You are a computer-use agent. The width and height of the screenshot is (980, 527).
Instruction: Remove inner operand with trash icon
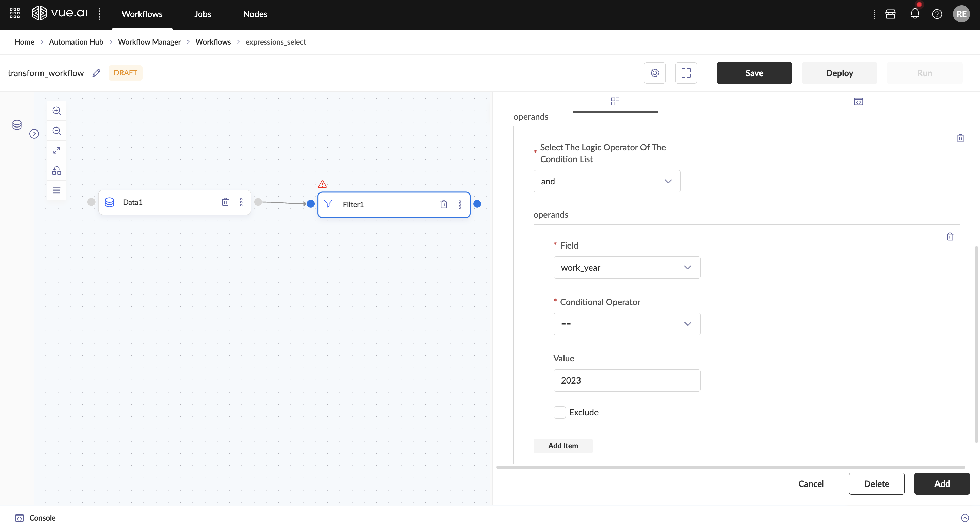950,237
